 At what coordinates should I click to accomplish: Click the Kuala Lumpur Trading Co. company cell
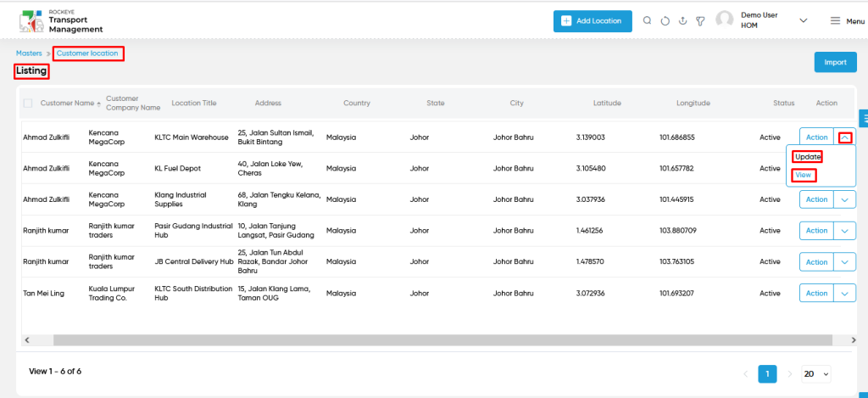(x=111, y=294)
